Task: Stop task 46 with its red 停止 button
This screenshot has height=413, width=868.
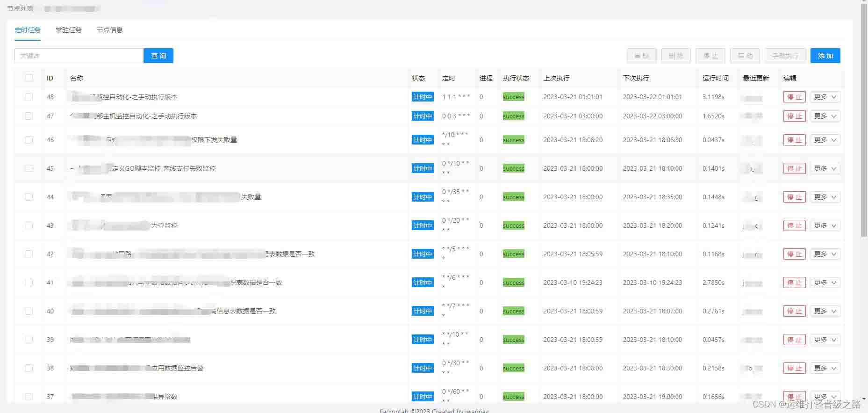Action: coord(794,140)
